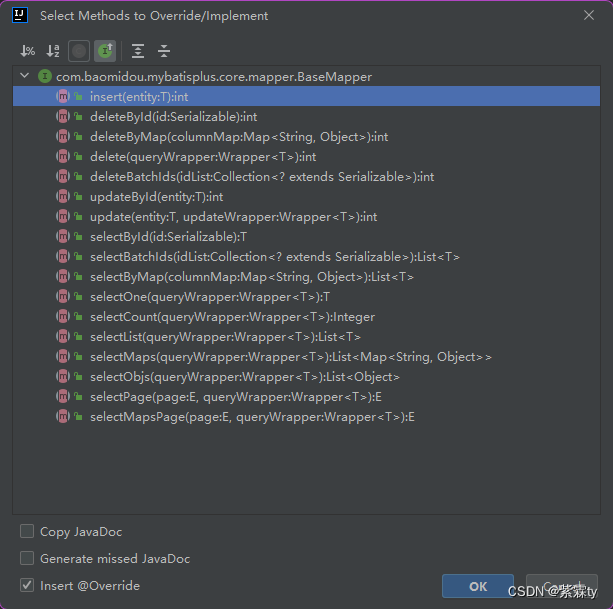The image size is (613, 609).
Task: Close the Override/Implement dialog
Action: (589, 16)
